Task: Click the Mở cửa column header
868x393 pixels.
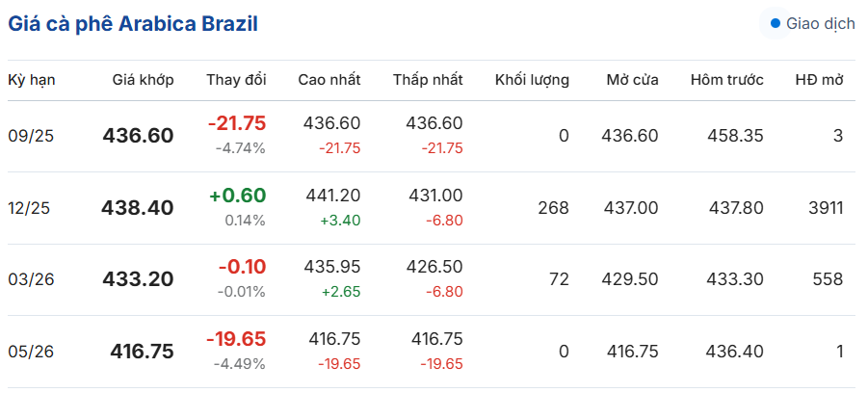Action: coord(632,80)
